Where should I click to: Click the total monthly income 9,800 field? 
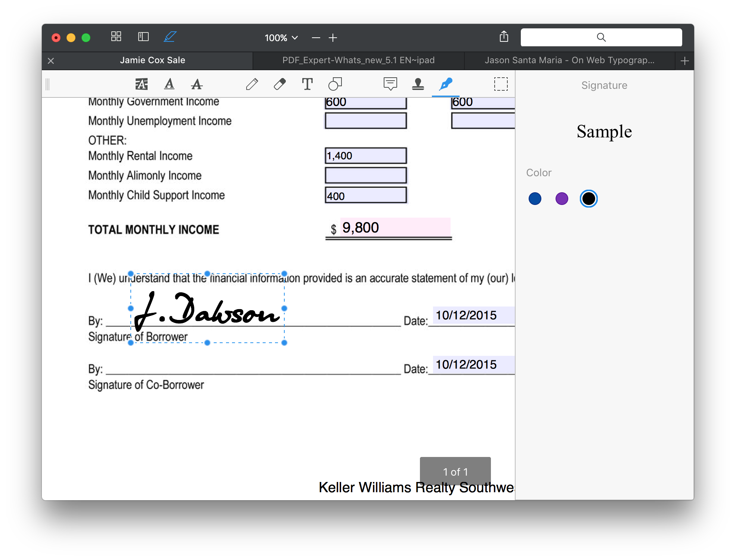pyautogui.click(x=395, y=227)
